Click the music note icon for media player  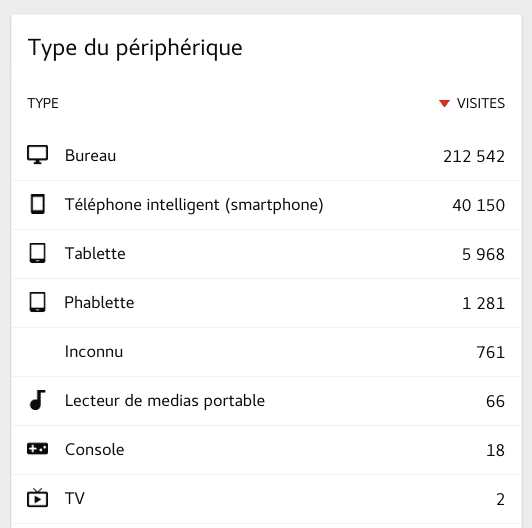coord(37,400)
